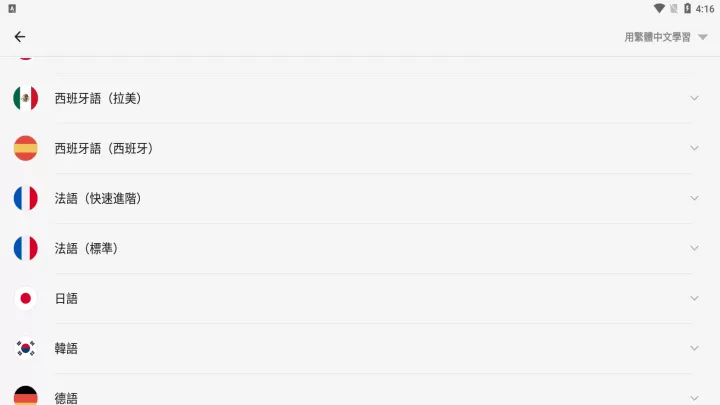Tap the South Korea flag icon
Screen dimensions: 720x405
point(26,348)
